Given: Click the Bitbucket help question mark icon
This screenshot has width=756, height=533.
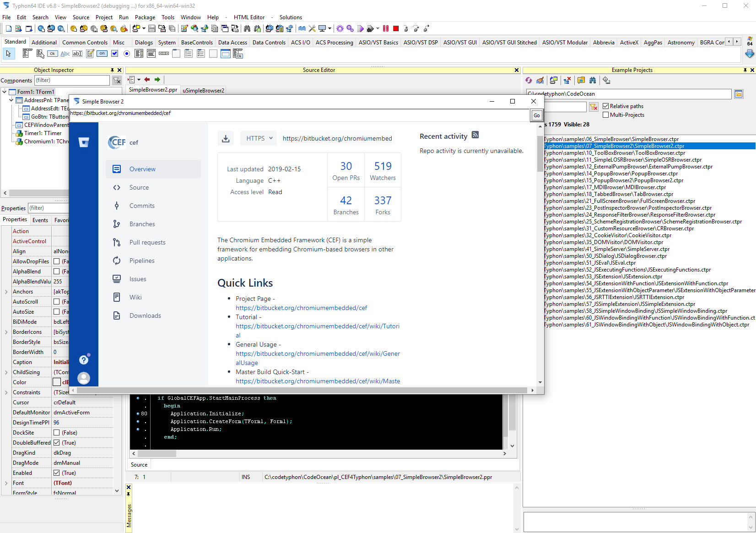Looking at the screenshot, I should click(x=84, y=360).
